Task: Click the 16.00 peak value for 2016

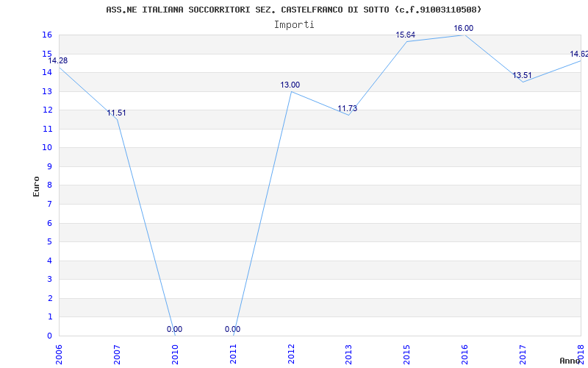Action: click(464, 28)
